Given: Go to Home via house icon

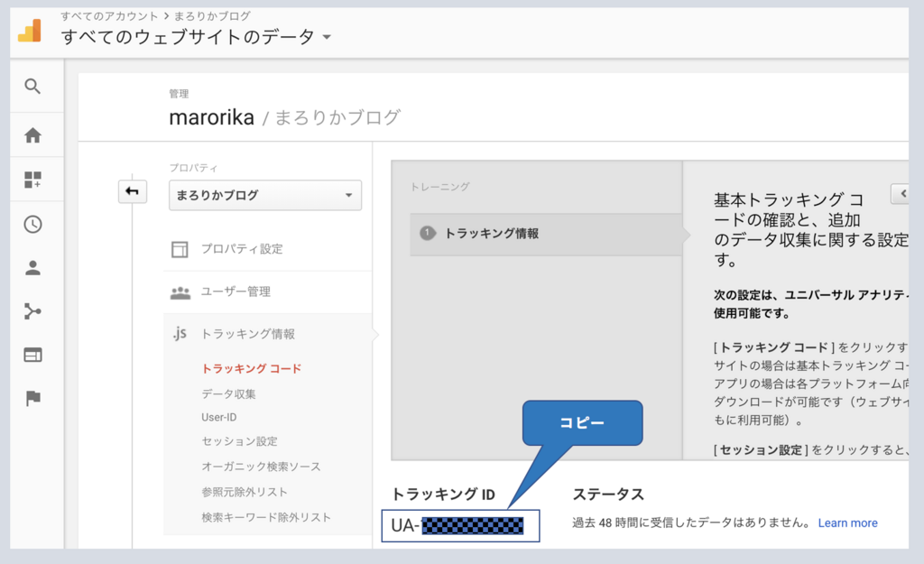Looking at the screenshot, I should 33,135.
